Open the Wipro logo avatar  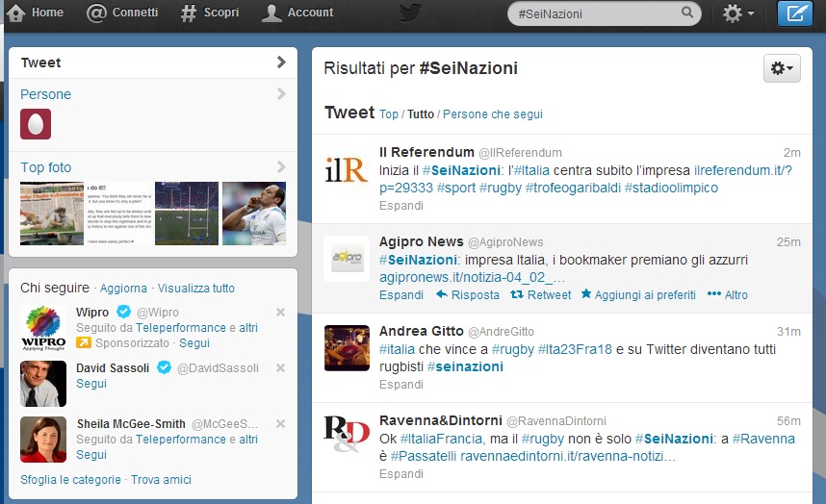[43, 328]
